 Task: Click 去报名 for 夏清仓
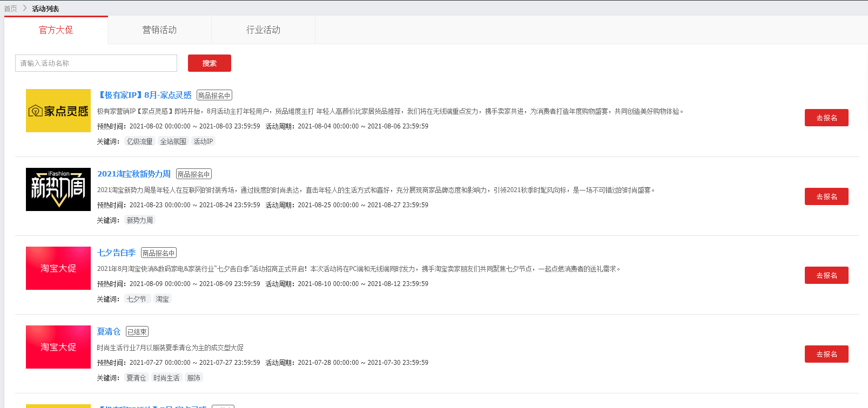(826, 354)
